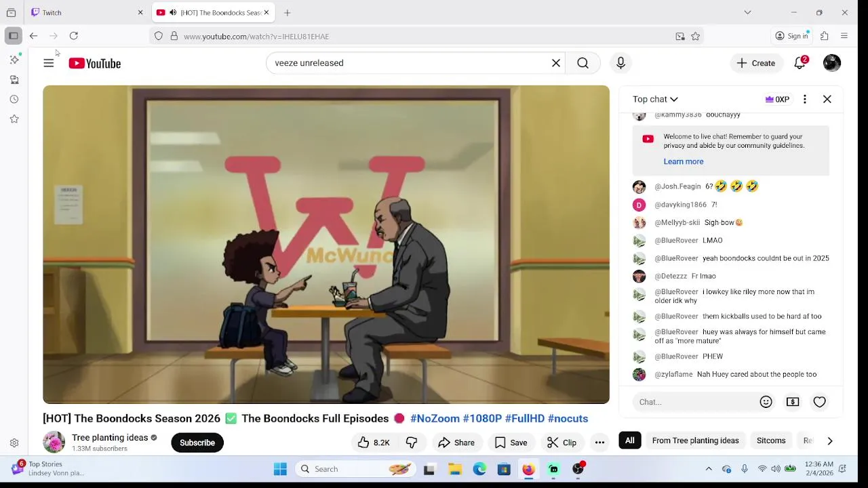
Task: Open Tree planting ideas channel name
Action: coord(110,437)
